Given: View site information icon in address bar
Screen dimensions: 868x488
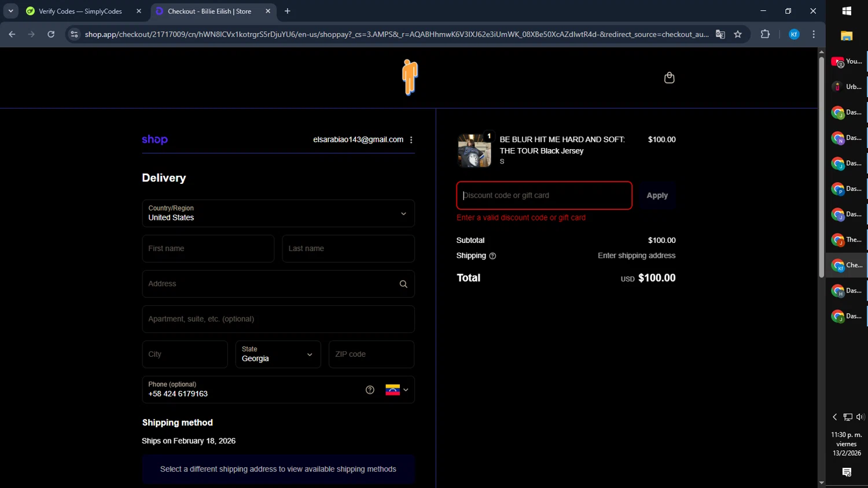Looking at the screenshot, I should coord(74,34).
